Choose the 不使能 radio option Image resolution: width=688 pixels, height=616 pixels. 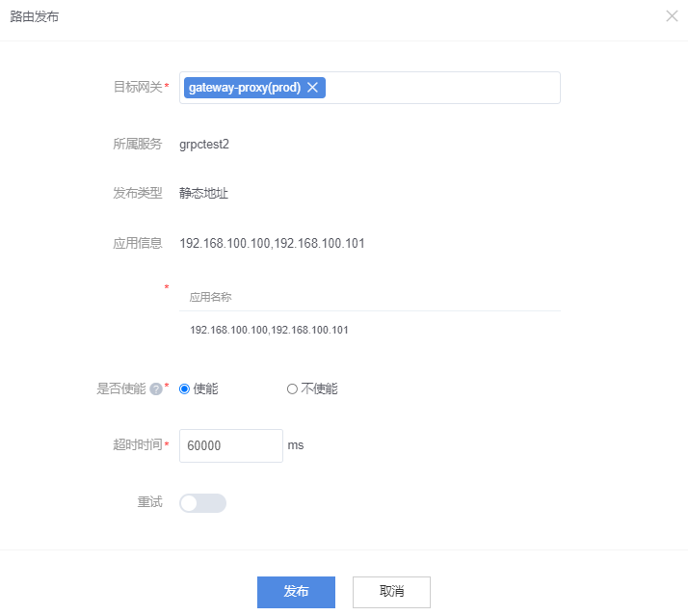coord(292,389)
